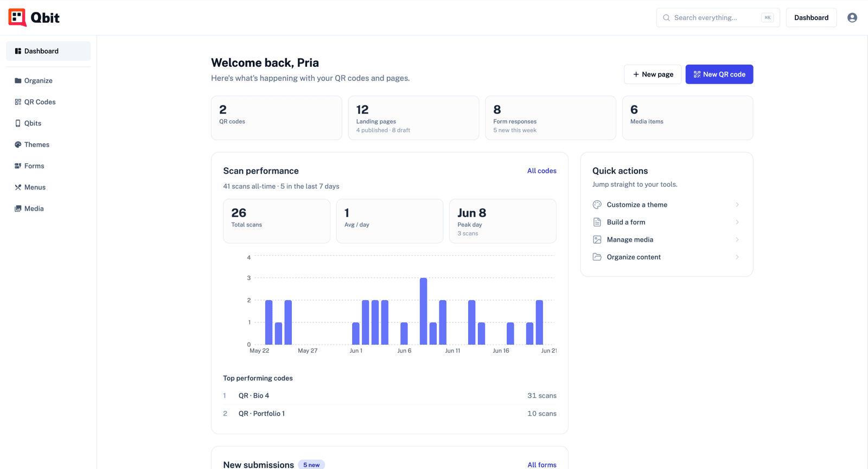Focus the Search everything field
This screenshot has width=868, height=469.
coord(718,17)
